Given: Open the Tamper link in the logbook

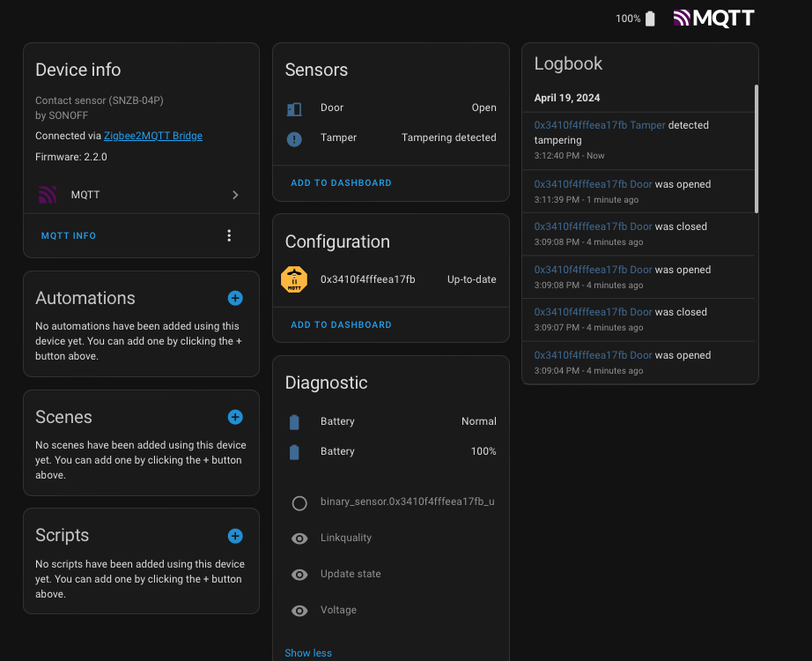Looking at the screenshot, I should click(x=600, y=125).
